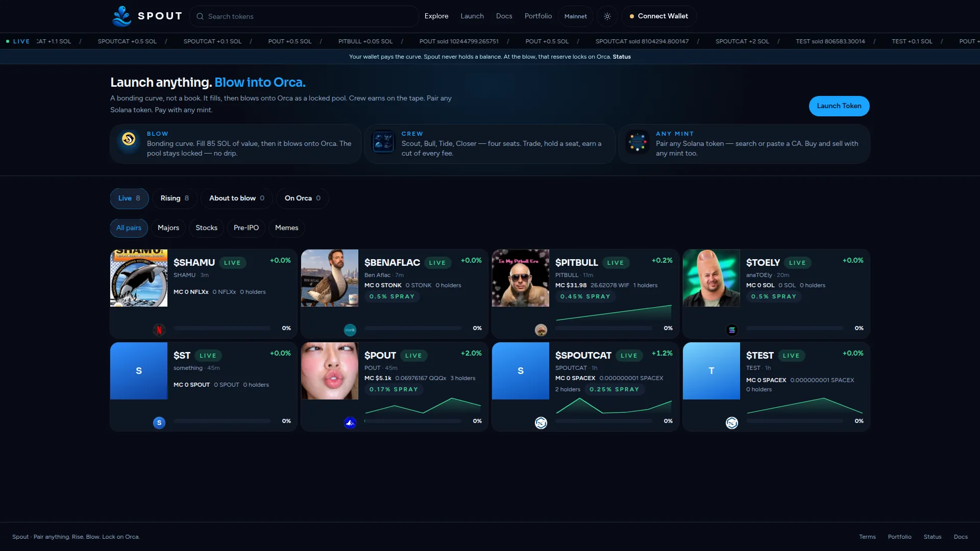This screenshot has width=980, height=551.
Task: Open the $SPOUTCAT blue S placeholder image
Action: point(521,371)
